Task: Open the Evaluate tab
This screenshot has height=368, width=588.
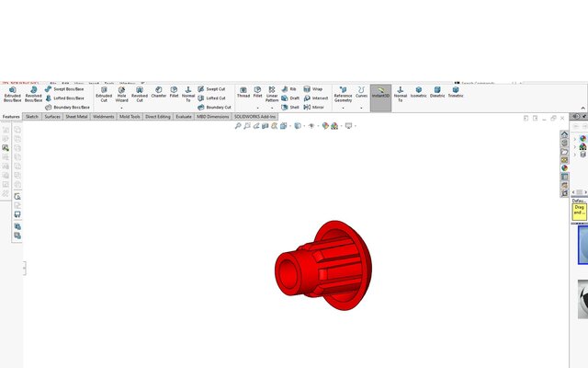Action: pos(184,117)
